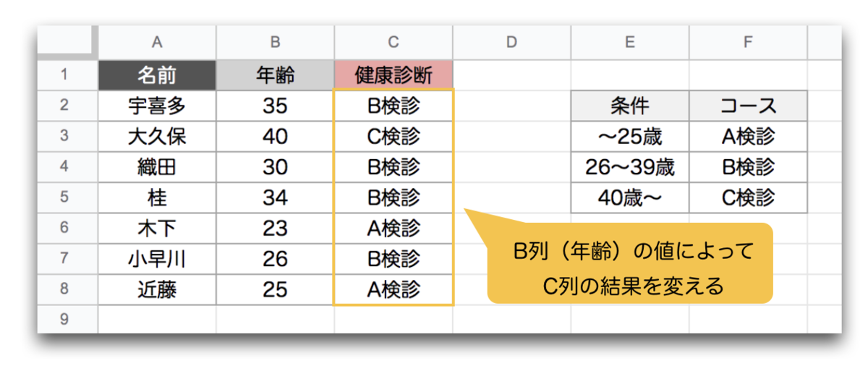Select column A header

[157, 43]
